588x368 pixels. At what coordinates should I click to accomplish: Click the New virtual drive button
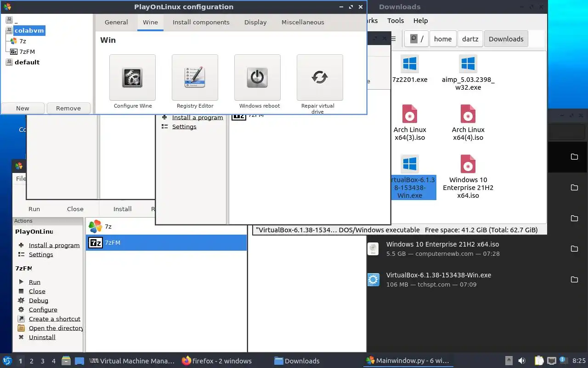point(23,108)
